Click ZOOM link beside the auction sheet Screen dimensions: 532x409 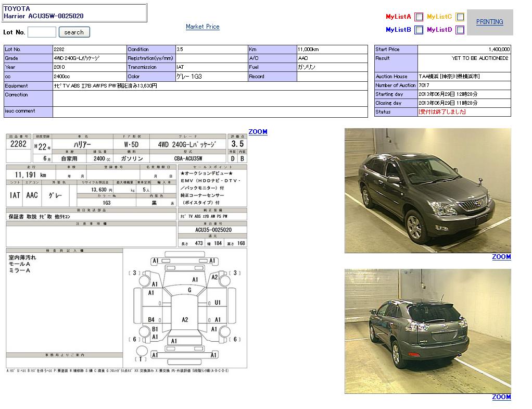point(258,132)
